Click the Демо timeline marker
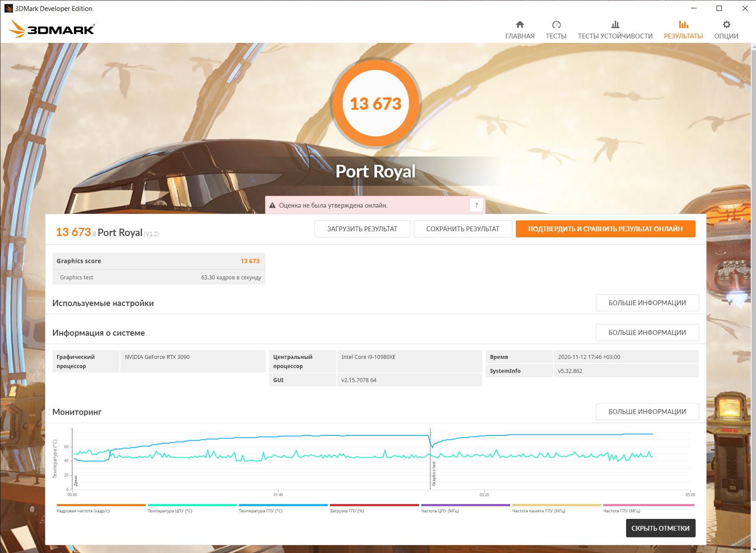Screen dimensions: 756x553 tap(76, 481)
